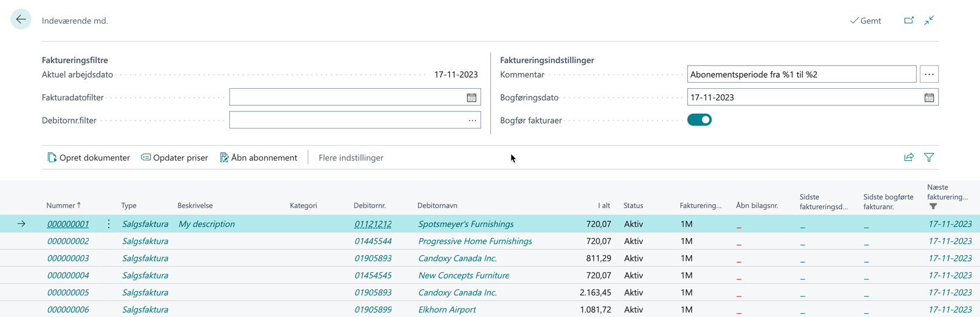Screen dimensions: 980x317
Task: Toggle the filter pane funnel icon
Action: [x=929, y=157]
